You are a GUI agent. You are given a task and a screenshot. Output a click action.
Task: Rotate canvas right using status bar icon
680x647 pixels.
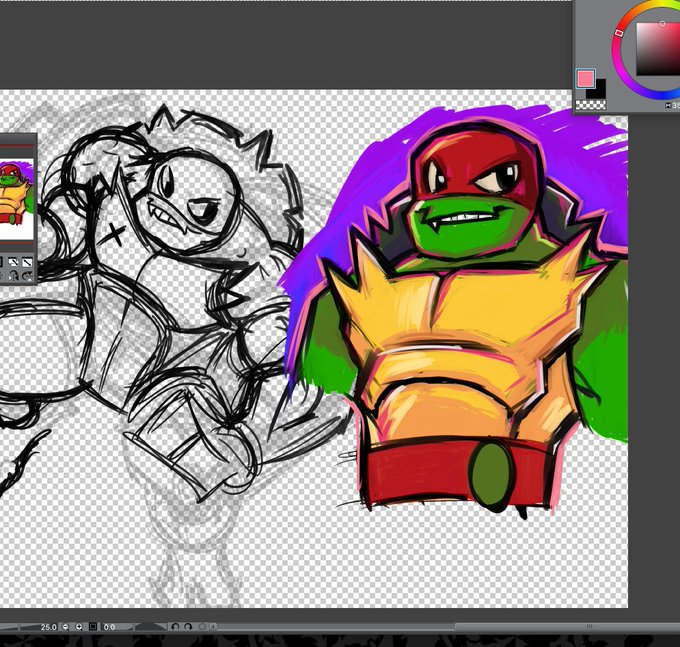[x=188, y=627]
